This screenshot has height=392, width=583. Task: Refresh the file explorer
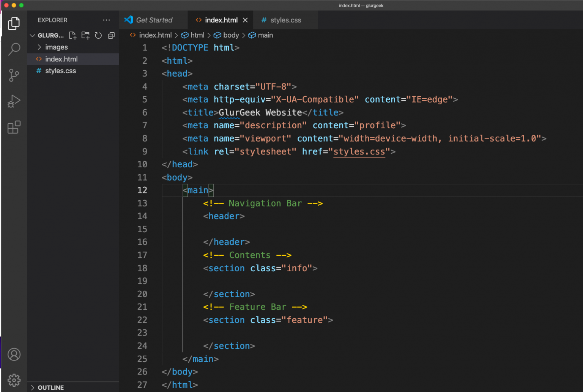coord(98,36)
